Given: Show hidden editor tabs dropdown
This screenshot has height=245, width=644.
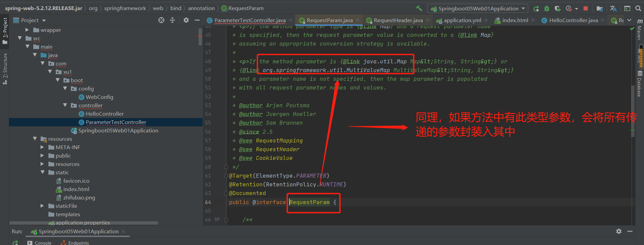Looking at the screenshot, I should [x=629, y=20].
